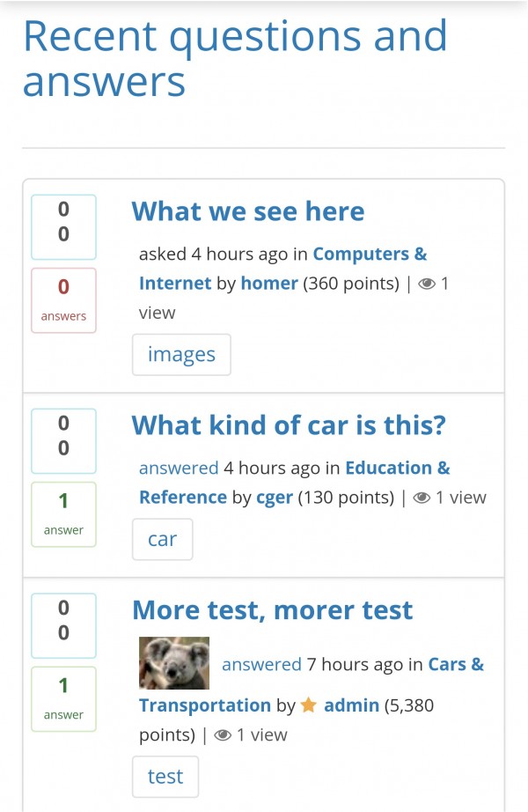Click the gold star beside admin
The width and height of the screenshot is (528, 812).
(x=309, y=705)
